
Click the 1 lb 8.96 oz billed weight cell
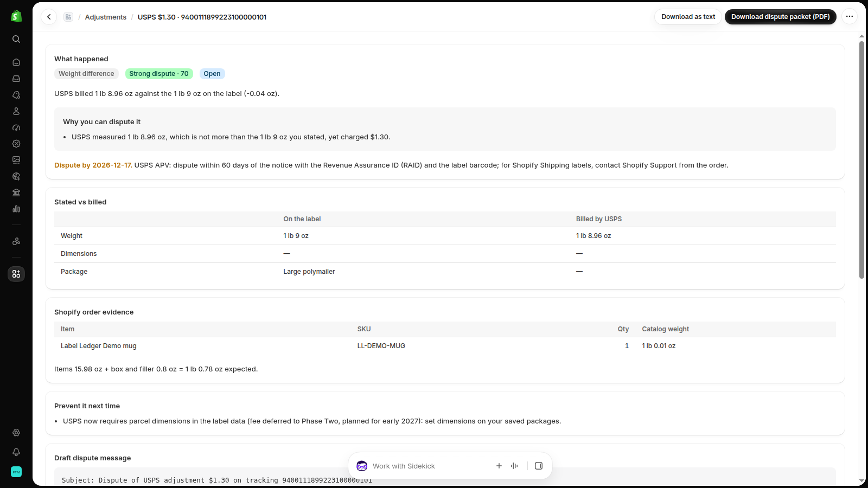coord(593,236)
